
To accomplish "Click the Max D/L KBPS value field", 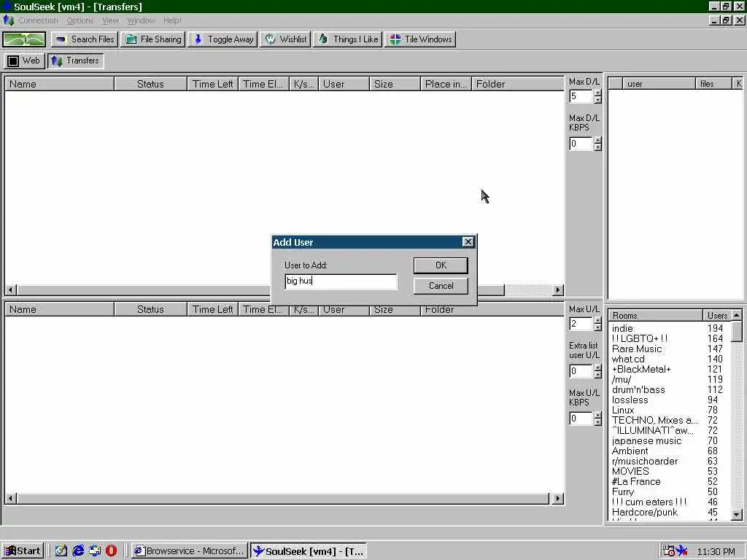I will click(581, 144).
